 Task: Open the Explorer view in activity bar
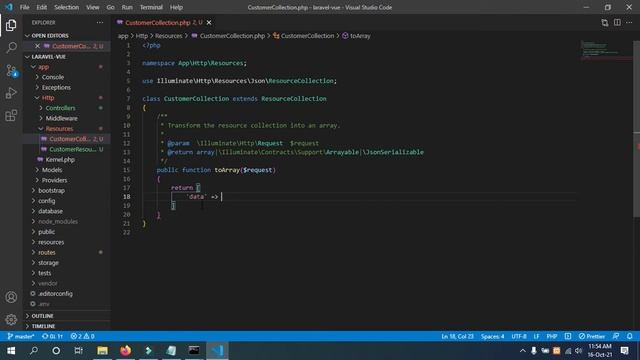click(x=11, y=25)
